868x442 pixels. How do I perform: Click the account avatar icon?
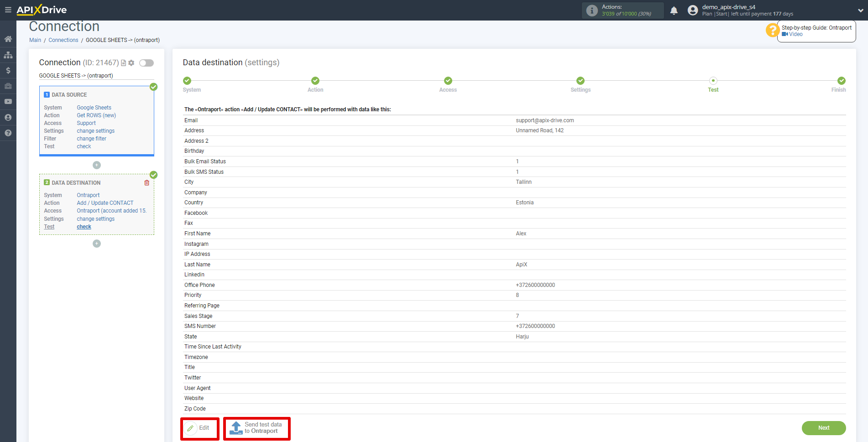693,10
